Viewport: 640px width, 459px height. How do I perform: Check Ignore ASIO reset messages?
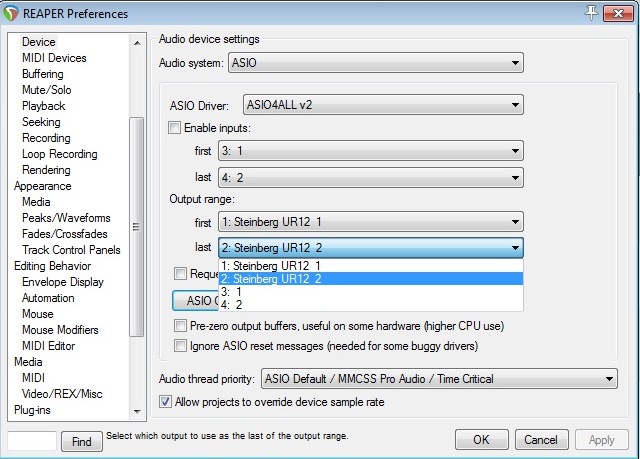180,346
